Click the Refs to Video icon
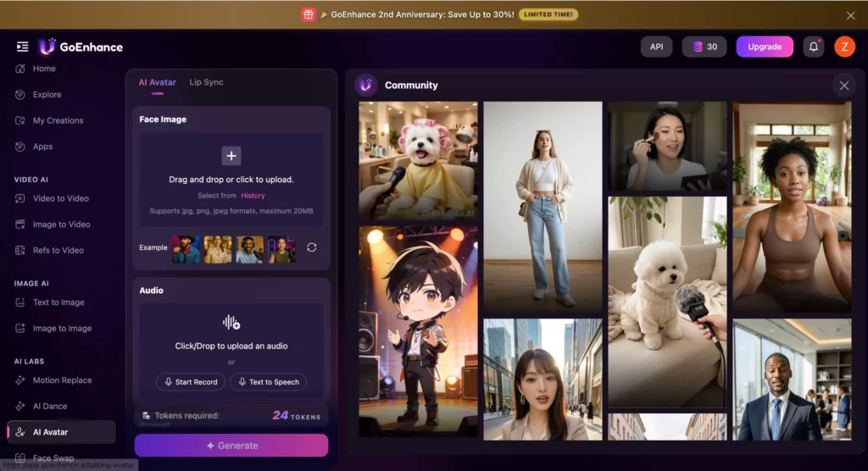 (x=20, y=250)
